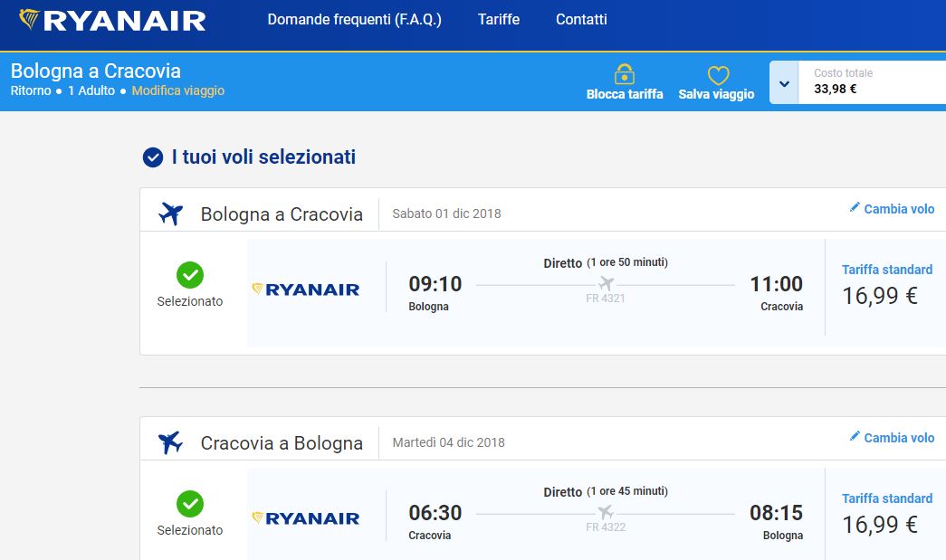Image resolution: width=946 pixels, height=560 pixels.
Task: Click the return Cracovia a Bologna airplane icon
Action: [x=170, y=442]
